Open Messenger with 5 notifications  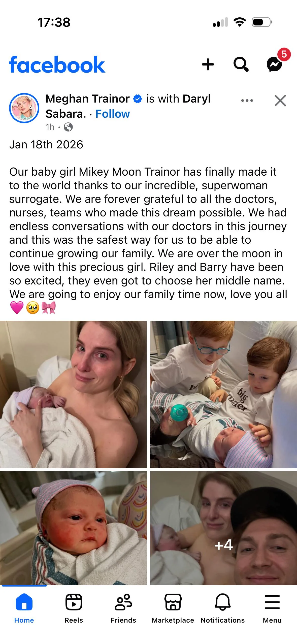tap(275, 64)
